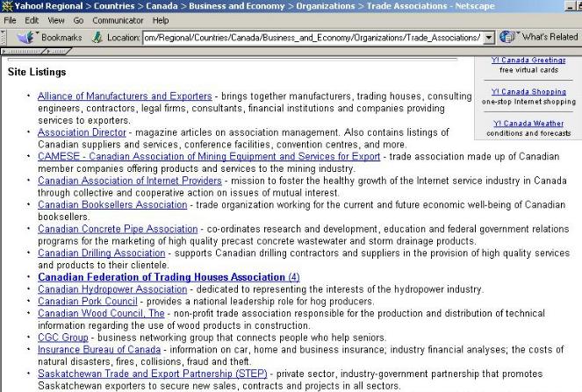The height and width of the screenshot is (392, 582).
Task: Open the Y! Canada Weather link
Action: tap(528, 123)
